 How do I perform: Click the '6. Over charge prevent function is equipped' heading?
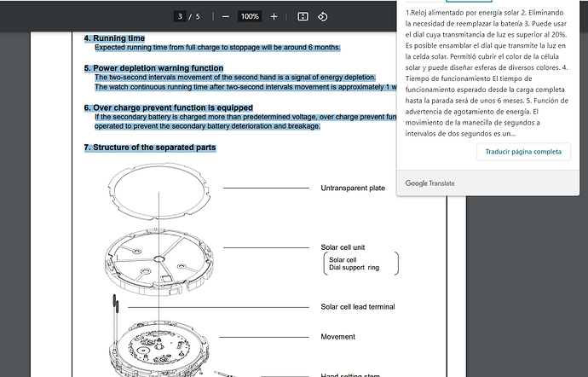pyautogui.click(x=169, y=107)
